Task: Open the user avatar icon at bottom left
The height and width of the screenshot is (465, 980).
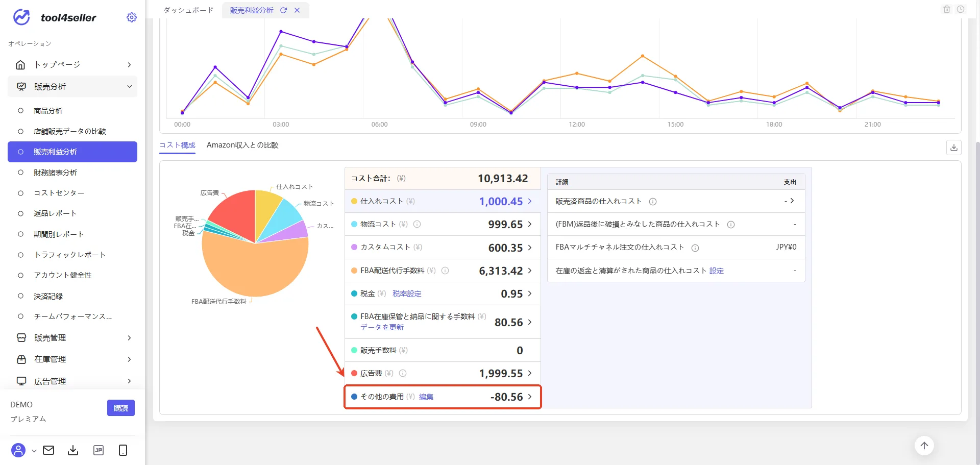Action: click(18, 450)
